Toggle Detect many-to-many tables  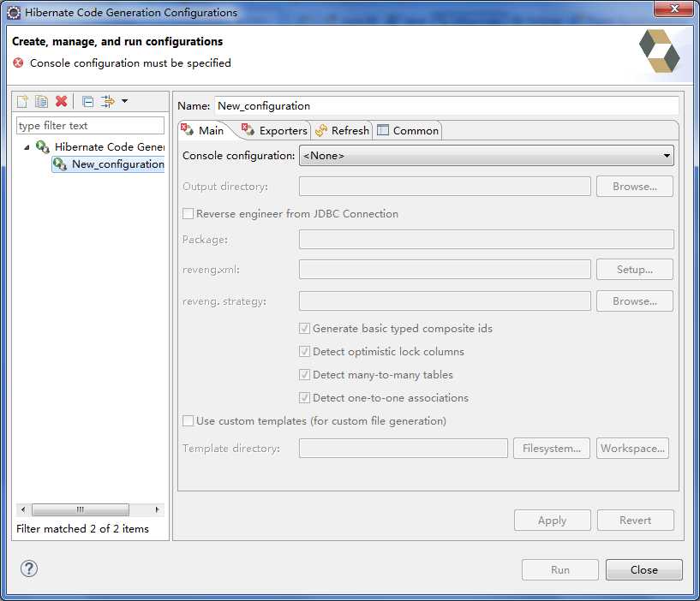[x=304, y=375]
